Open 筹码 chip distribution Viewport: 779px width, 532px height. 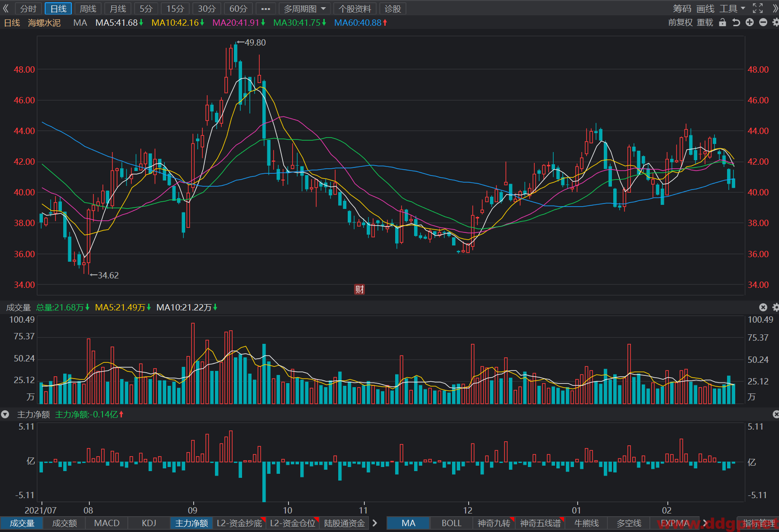tap(682, 9)
